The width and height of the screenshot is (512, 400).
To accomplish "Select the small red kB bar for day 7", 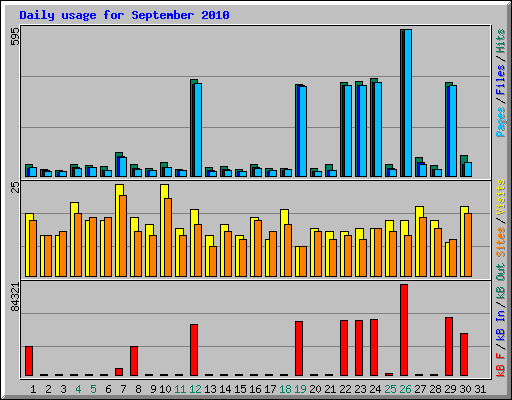I will tap(119, 372).
